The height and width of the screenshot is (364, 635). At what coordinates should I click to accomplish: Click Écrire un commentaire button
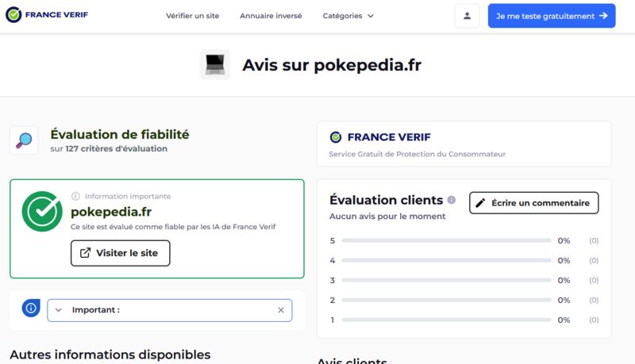pyautogui.click(x=533, y=203)
